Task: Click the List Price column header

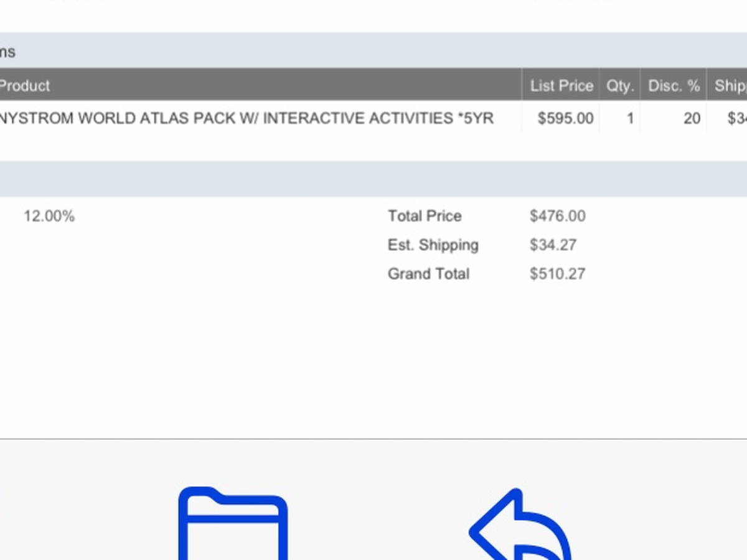Action: click(x=561, y=86)
